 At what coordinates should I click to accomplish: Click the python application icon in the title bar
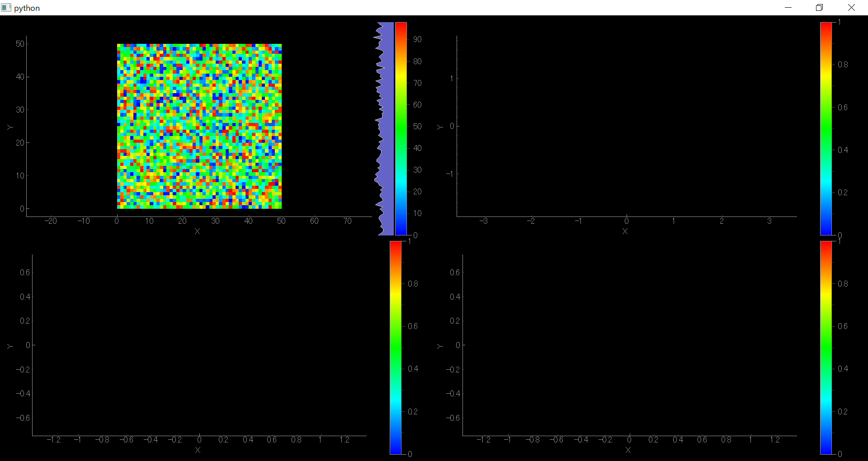[x=6, y=7]
